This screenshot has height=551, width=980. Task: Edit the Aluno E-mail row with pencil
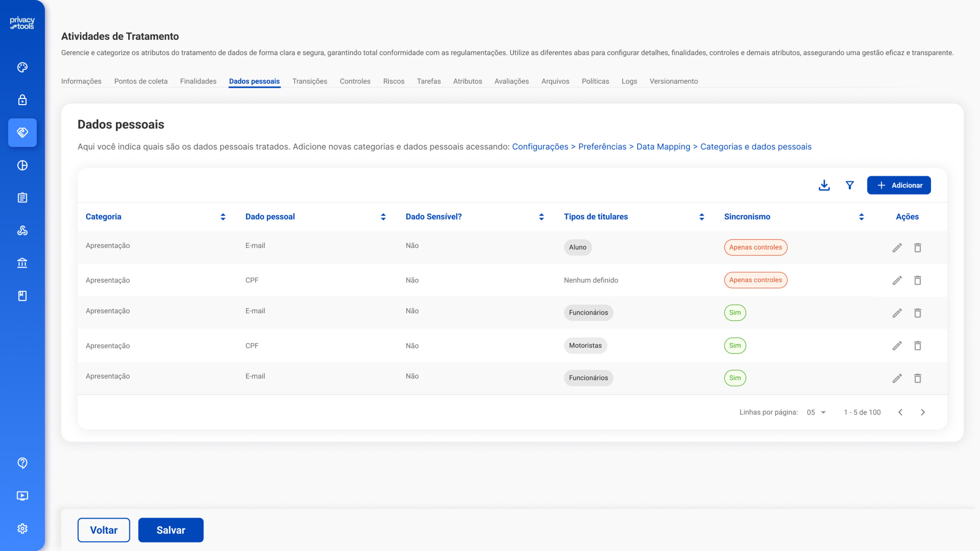pos(897,248)
